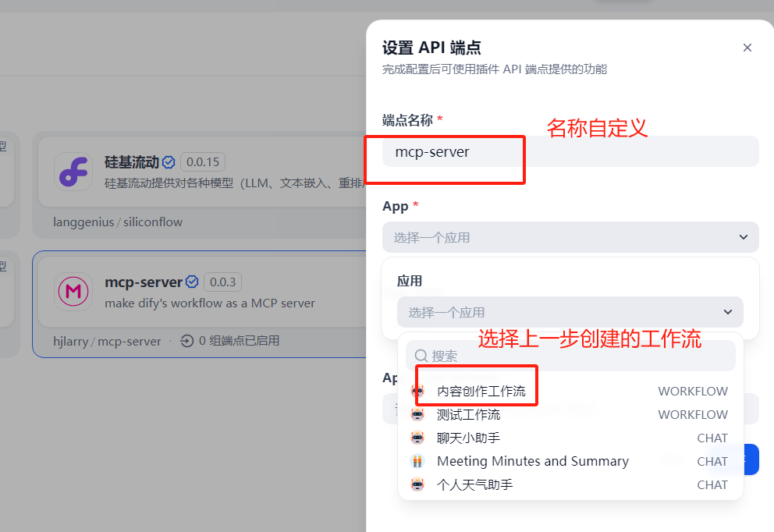
Task: Click the chevron arrow of the App dropdown
Action: coord(744,237)
